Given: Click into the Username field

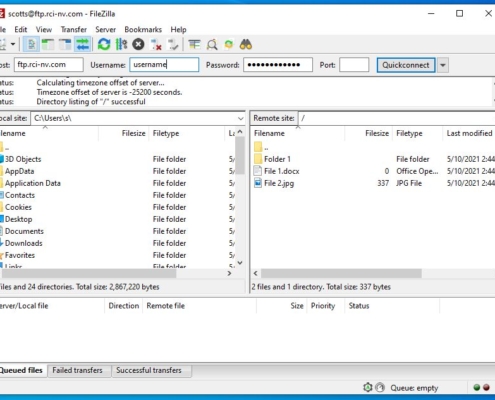Looking at the screenshot, I should [x=164, y=65].
